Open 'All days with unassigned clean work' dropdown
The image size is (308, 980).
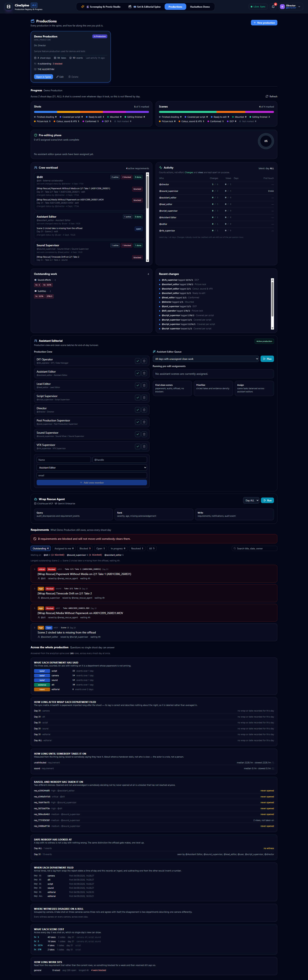pos(206,359)
